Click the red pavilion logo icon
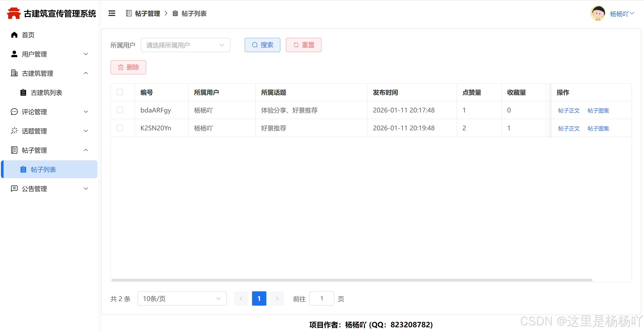Viewport: 644px width, 332px height. click(14, 13)
